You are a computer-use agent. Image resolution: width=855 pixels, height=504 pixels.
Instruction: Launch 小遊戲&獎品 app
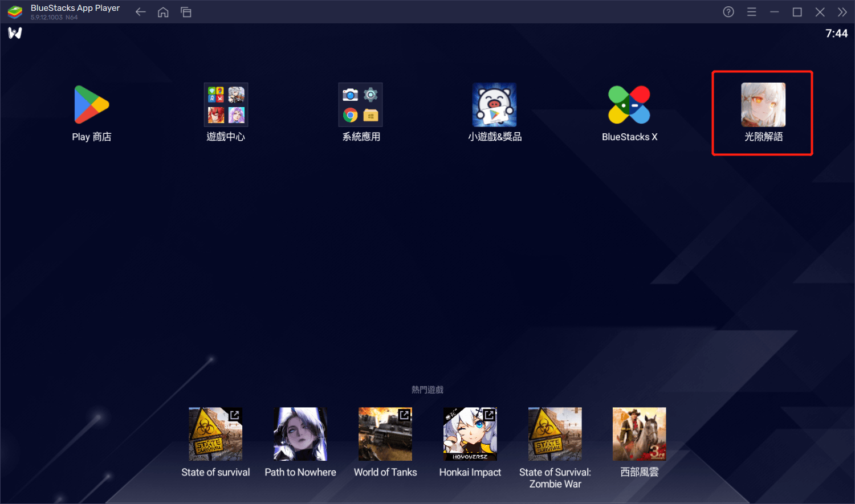[494, 105]
